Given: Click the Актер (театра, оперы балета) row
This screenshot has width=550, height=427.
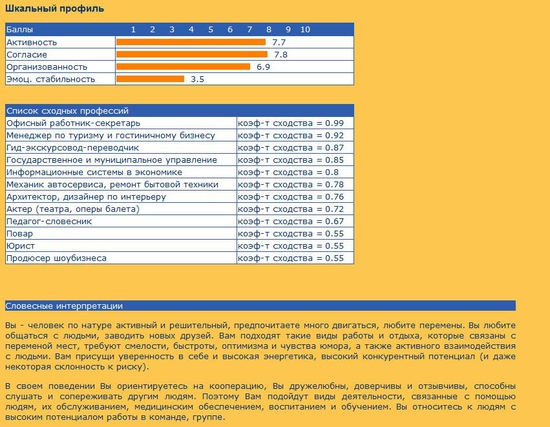Looking at the screenshot, I should coord(180,209).
